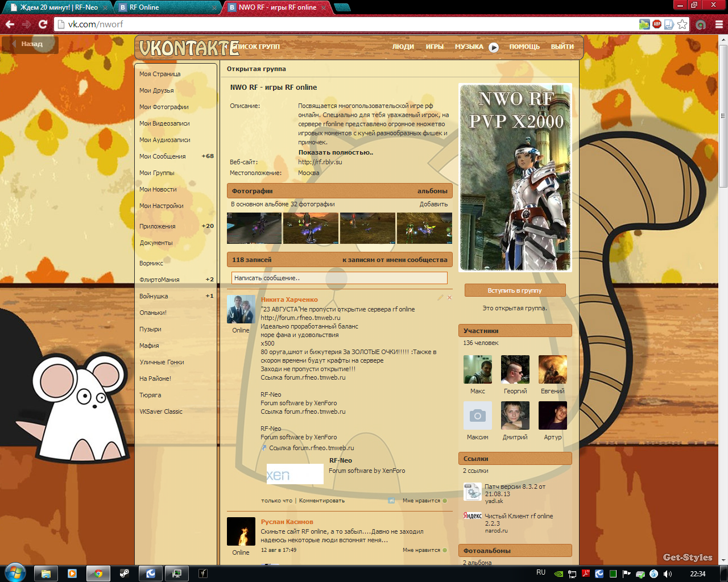Open the NWO RF PVP X2000 group avatar

coord(515,177)
